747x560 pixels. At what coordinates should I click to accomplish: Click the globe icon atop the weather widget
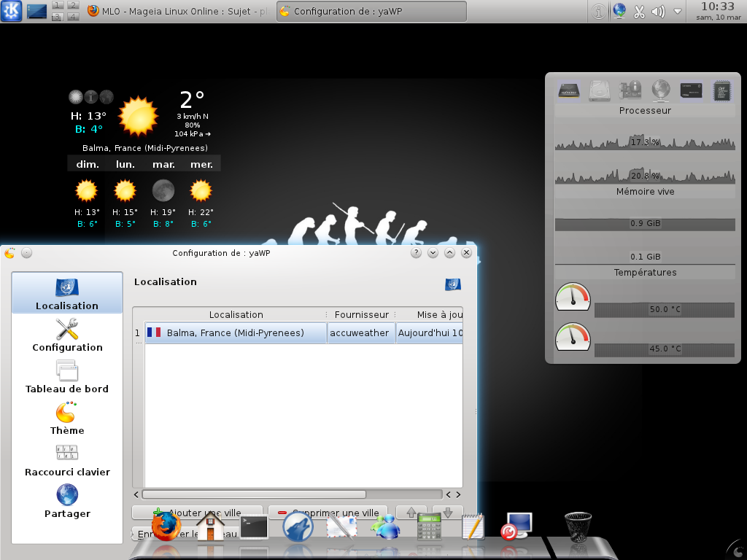tap(107, 97)
